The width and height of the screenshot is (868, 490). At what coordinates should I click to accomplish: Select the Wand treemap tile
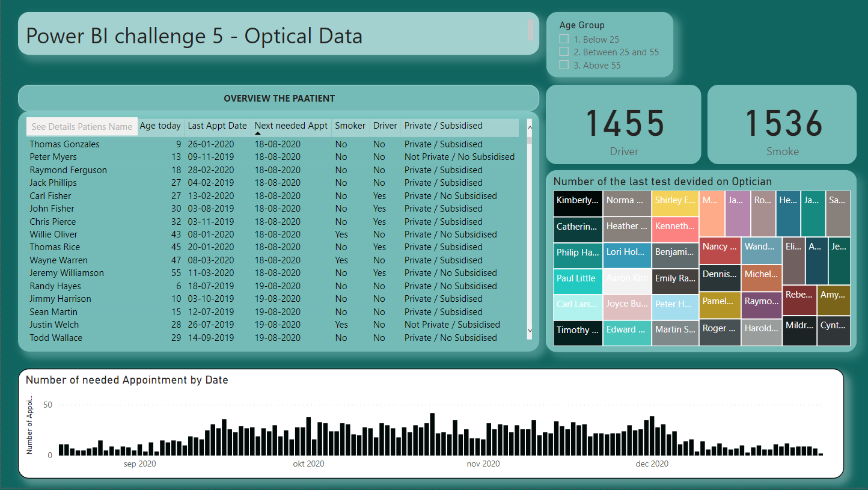(762, 251)
